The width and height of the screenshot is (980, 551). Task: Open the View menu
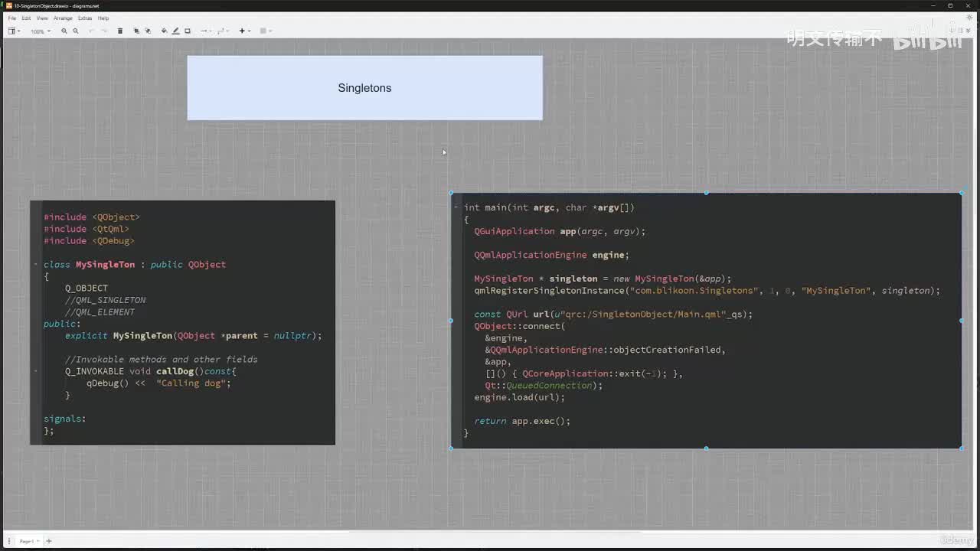(42, 18)
